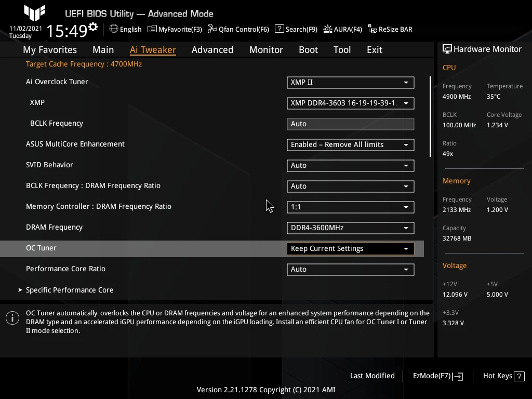This screenshot has height=399, width=532.
Task: Click the MyFavorite list icon
Action: (x=152, y=29)
